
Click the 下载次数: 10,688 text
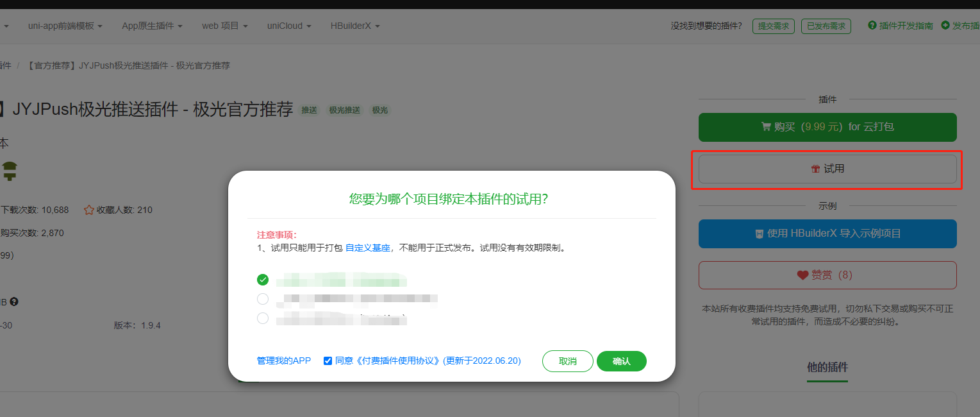pos(35,210)
